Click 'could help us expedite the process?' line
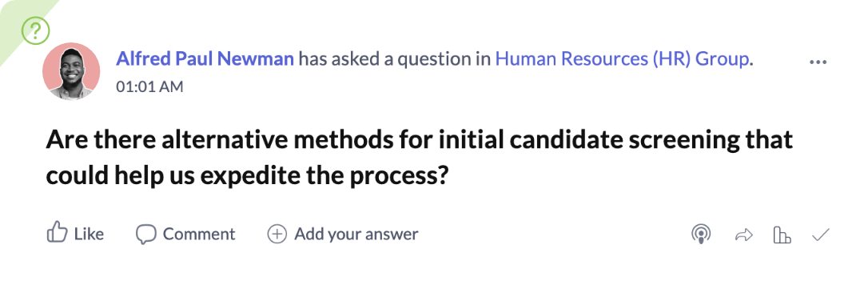Screen dimensions: 868x301 pyautogui.click(x=246, y=177)
